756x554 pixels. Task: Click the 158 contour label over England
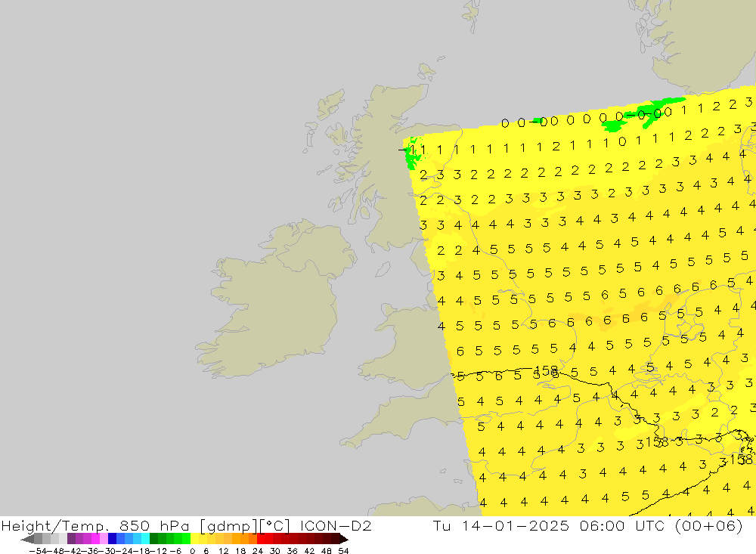547,371
